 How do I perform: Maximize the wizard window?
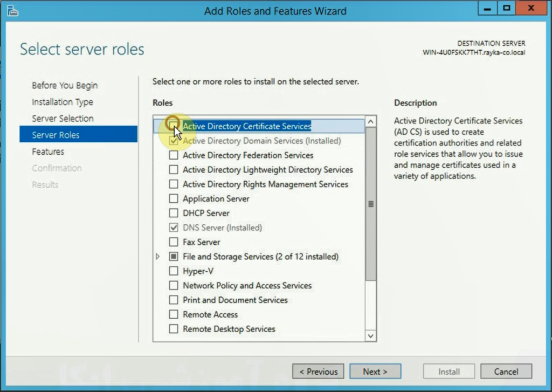pyautogui.click(x=506, y=8)
